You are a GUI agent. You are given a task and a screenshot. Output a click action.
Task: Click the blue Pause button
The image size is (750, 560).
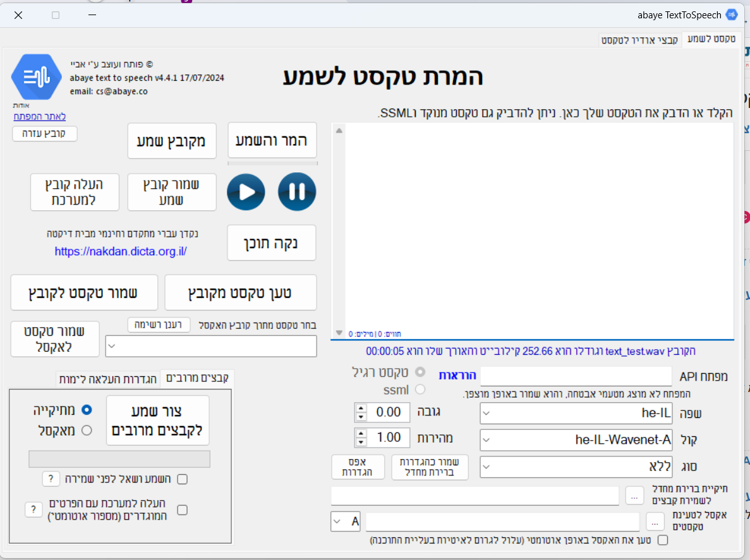click(296, 192)
